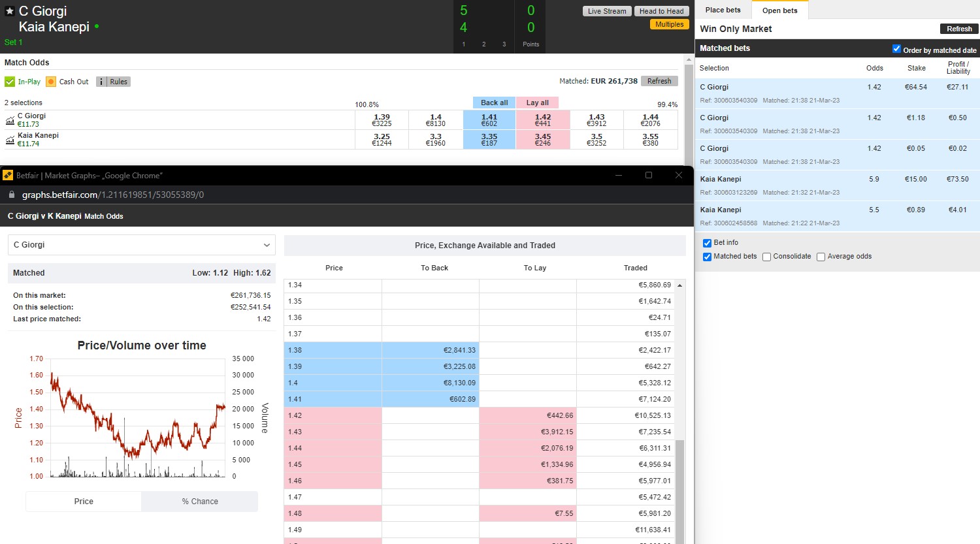Click Kaia Kanepi back price 3.25
This screenshot has height=544, width=980.
point(382,140)
